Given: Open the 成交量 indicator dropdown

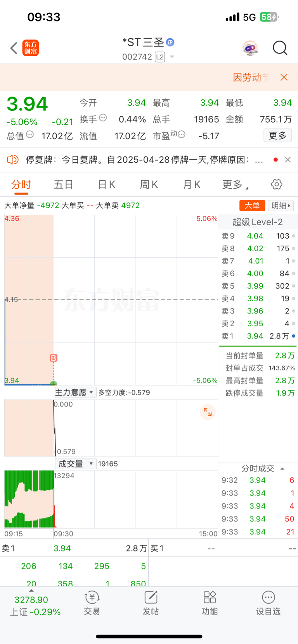Looking at the screenshot, I should tap(76, 464).
